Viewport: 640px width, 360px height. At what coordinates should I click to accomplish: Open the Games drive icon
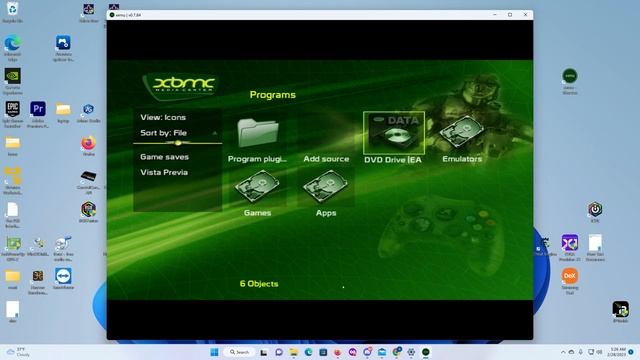click(257, 187)
